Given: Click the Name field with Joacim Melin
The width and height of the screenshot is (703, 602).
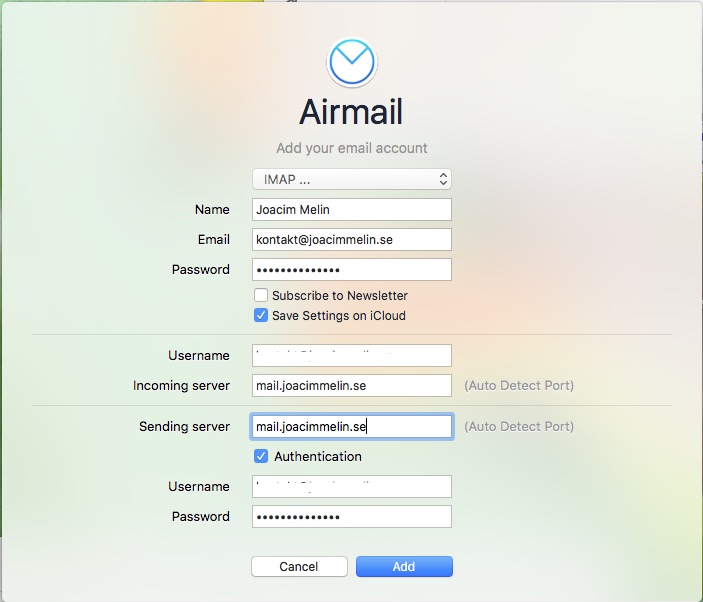Looking at the screenshot, I should 352,209.
